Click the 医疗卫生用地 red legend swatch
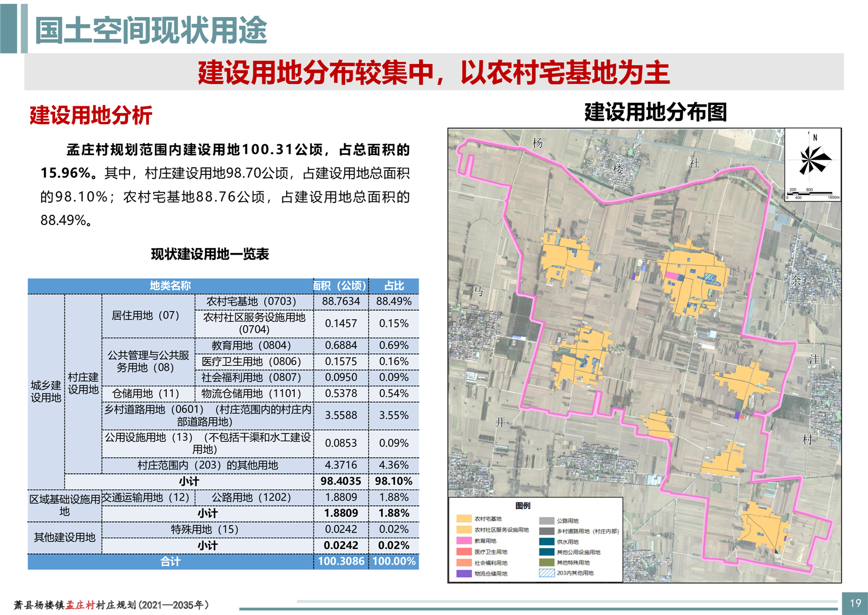 (x=464, y=552)
